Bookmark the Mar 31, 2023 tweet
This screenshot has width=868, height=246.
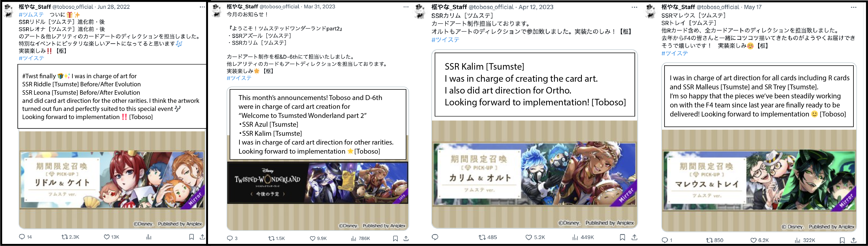tap(395, 238)
